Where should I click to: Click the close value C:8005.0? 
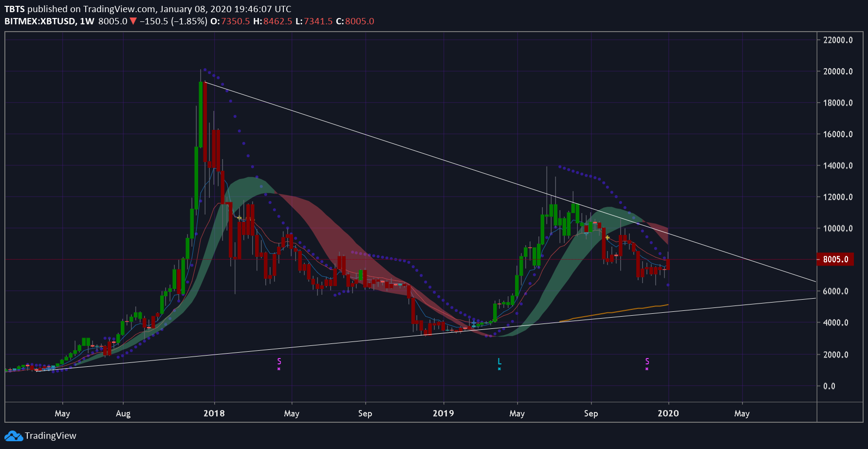[355, 21]
